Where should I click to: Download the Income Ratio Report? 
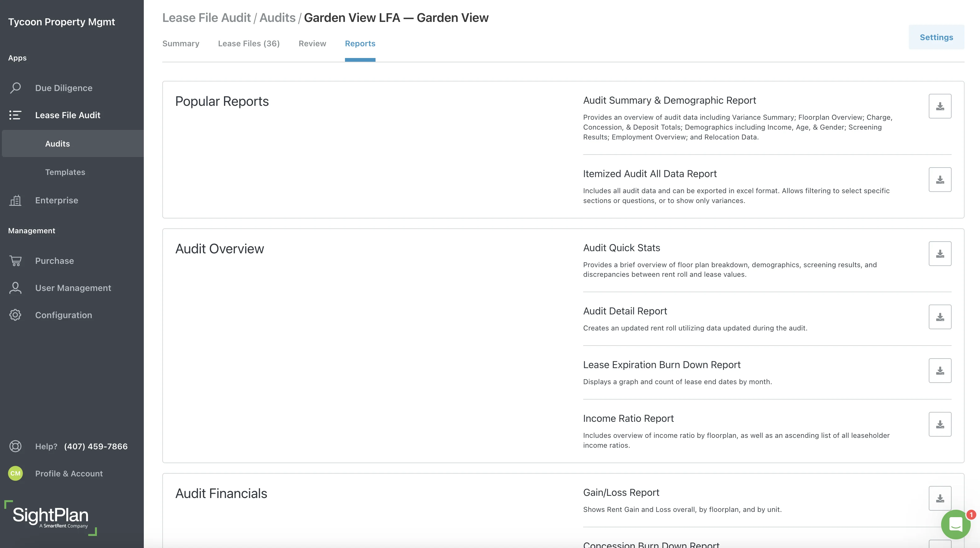click(940, 424)
